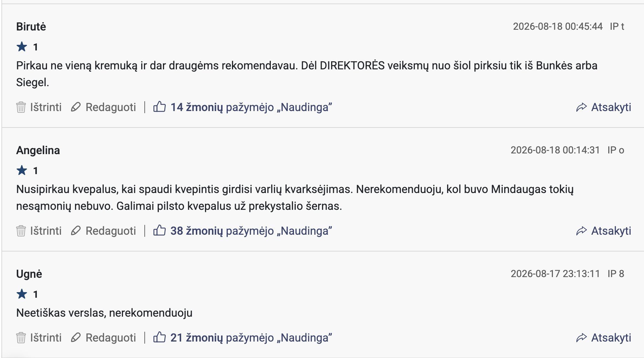Click pencil edit icon on Angelina's review
Screen dimensions: 644x358
(x=76, y=231)
